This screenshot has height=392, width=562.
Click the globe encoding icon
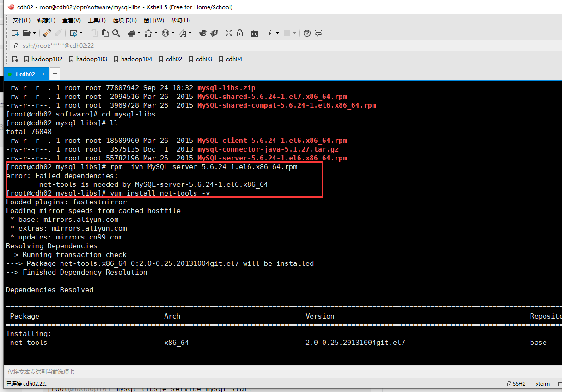coord(165,33)
